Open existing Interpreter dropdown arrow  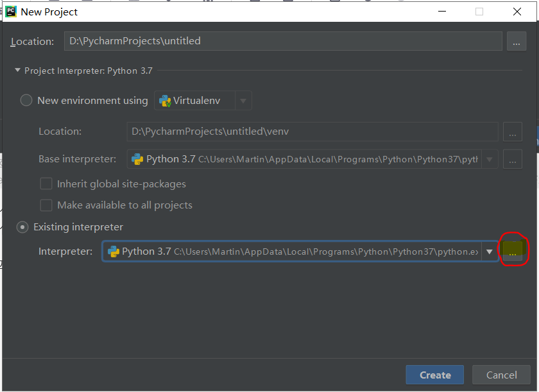coord(490,251)
